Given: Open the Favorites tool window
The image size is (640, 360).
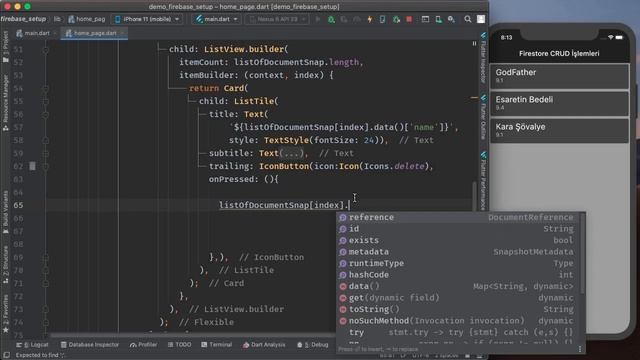Looking at the screenshot, I should coord(5,313).
